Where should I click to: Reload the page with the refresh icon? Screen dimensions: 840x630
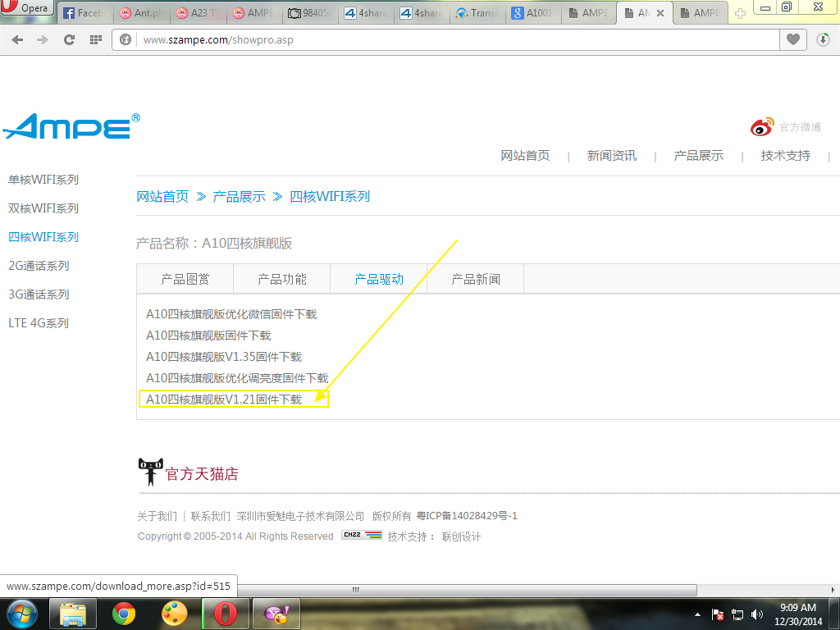click(x=70, y=39)
